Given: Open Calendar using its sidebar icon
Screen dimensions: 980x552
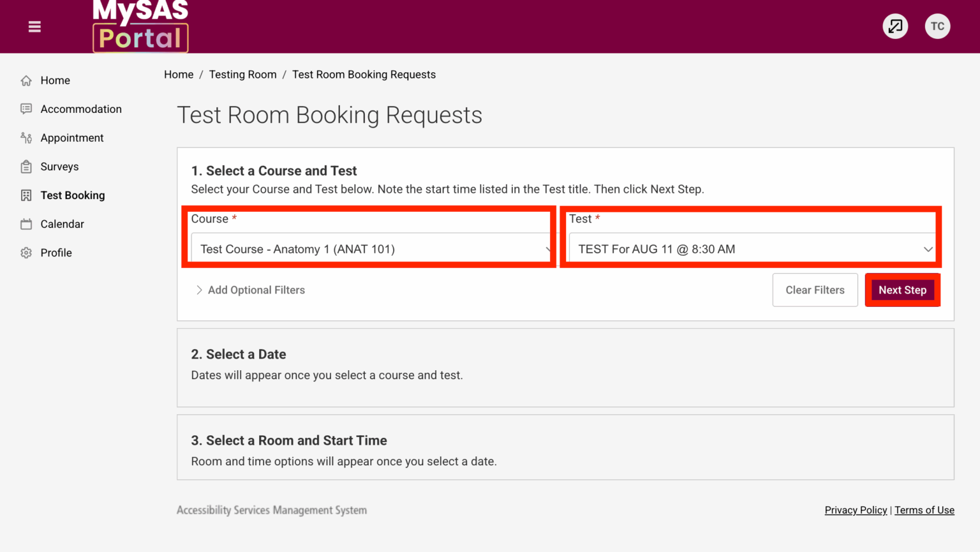Looking at the screenshot, I should 26,224.
